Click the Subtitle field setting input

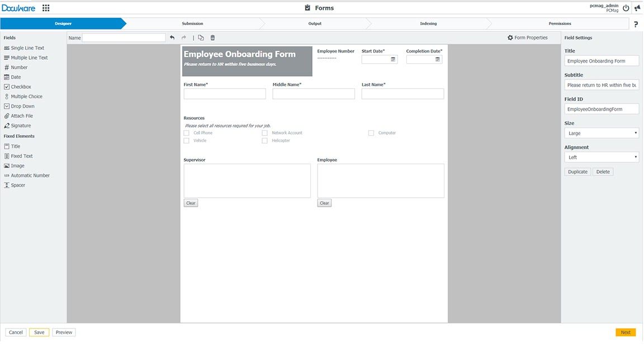click(602, 85)
